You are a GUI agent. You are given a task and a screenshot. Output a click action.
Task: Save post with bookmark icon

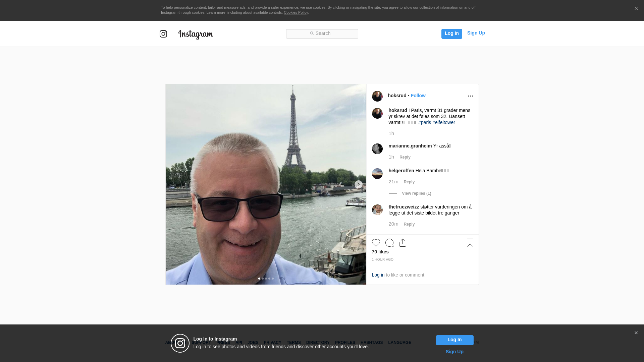[470, 243]
